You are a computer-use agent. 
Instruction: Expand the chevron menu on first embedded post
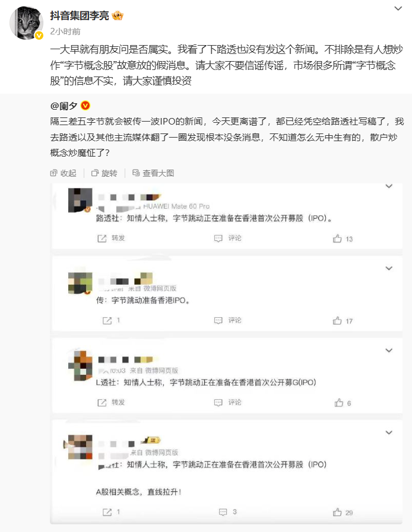tap(389, 186)
